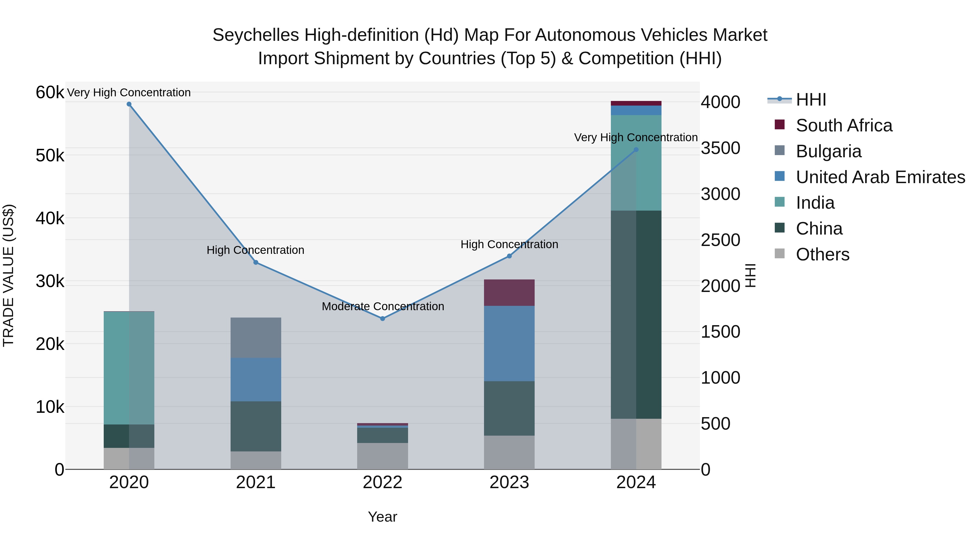The height and width of the screenshot is (551, 980).
Task: Click the 4000 right axis tick label
Action: click(x=721, y=102)
